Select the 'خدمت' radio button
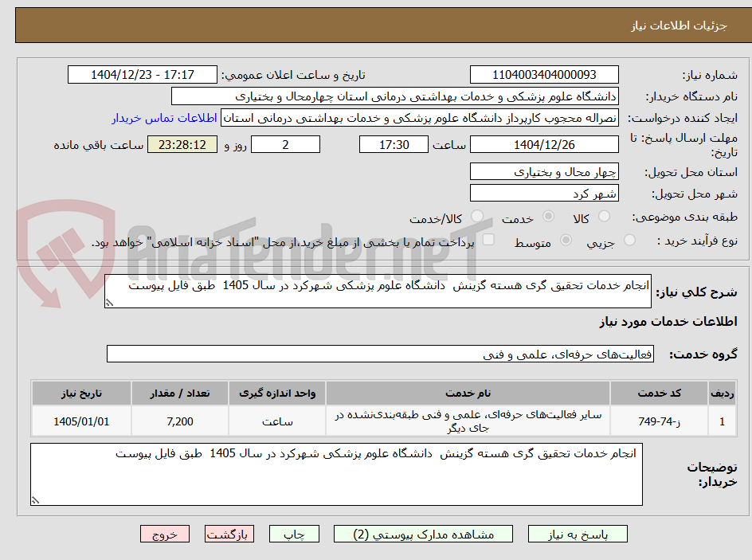This screenshot has width=752, height=560. (x=548, y=216)
